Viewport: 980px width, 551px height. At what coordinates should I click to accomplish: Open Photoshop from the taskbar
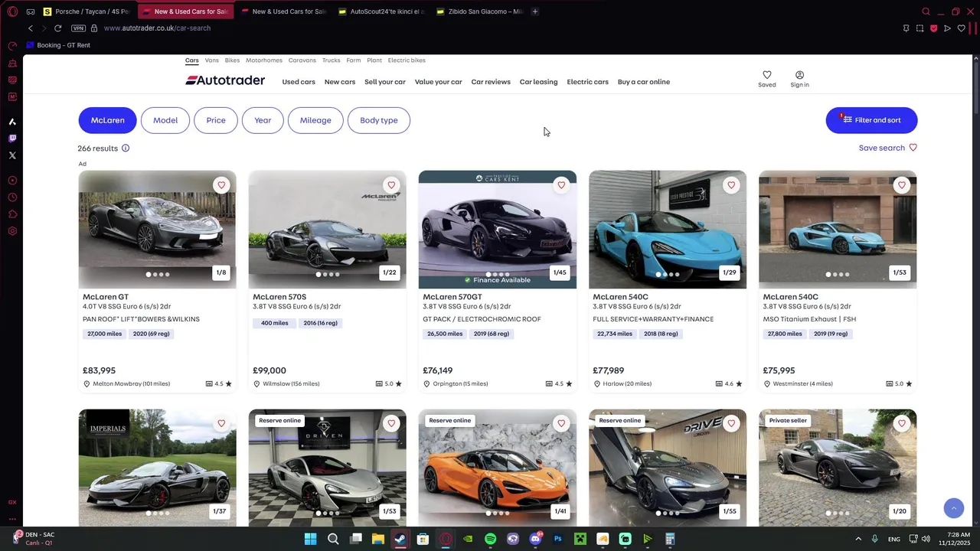coord(558,540)
